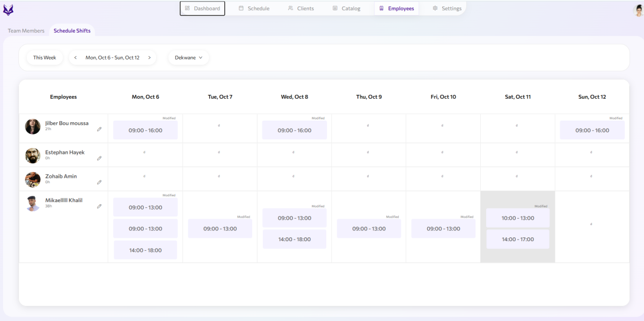Switch to the Schedule tab
This screenshot has width=644, height=321.
254,9
